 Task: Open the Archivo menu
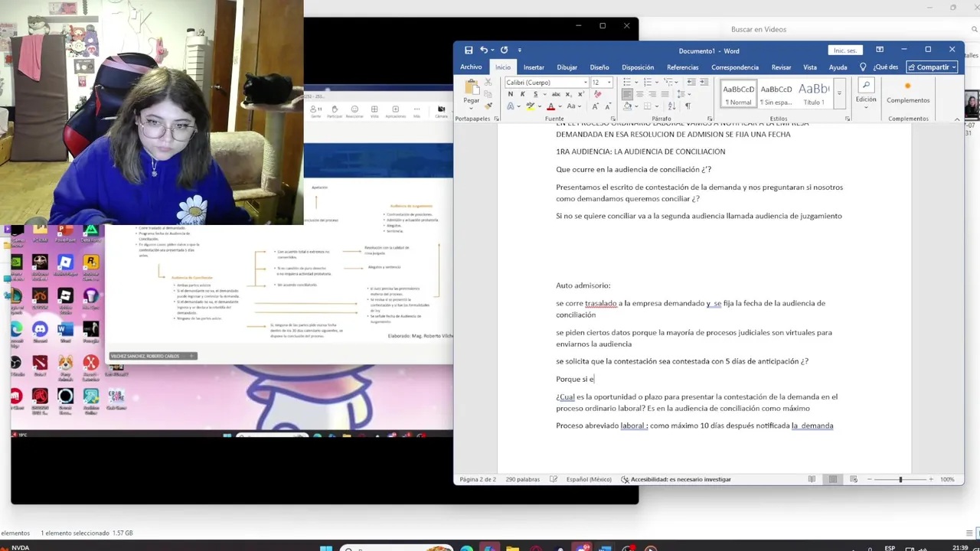coord(471,67)
